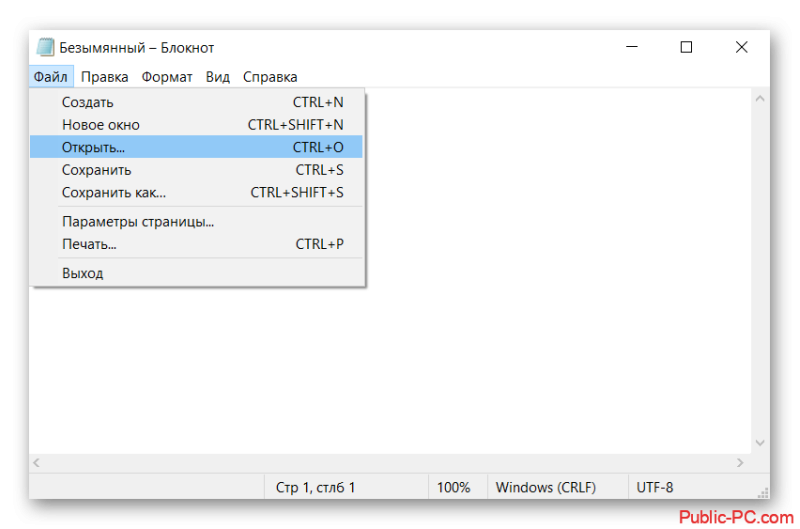
Task: Choose Выход to exit Notepad
Action: click(x=196, y=273)
